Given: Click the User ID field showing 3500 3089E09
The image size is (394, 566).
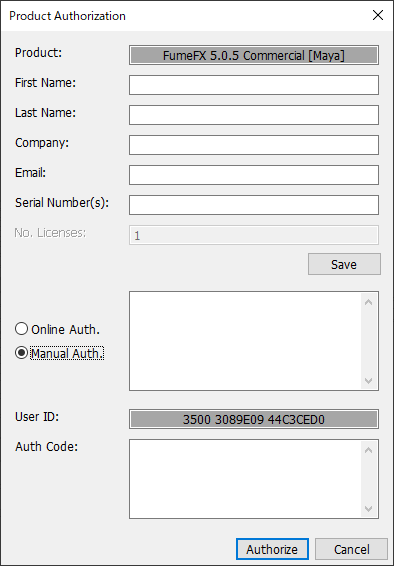Looking at the screenshot, I should (x=254, y=419).
